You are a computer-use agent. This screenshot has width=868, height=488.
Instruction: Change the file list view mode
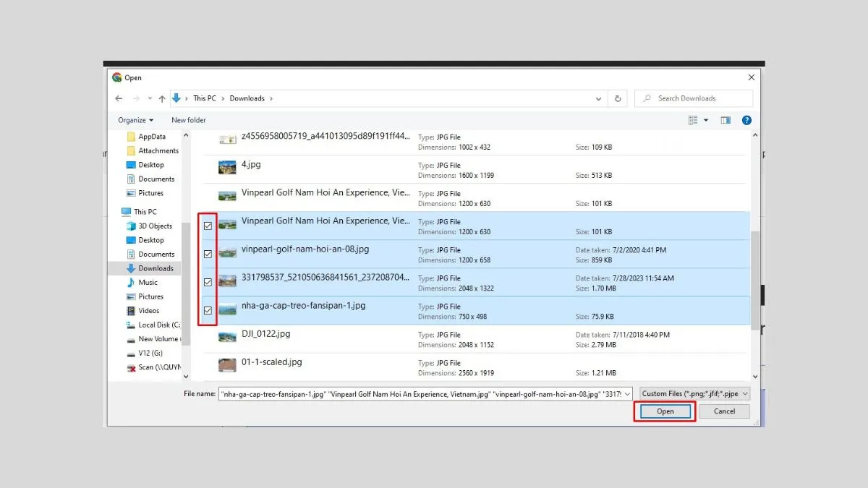(x=694, y=120)
